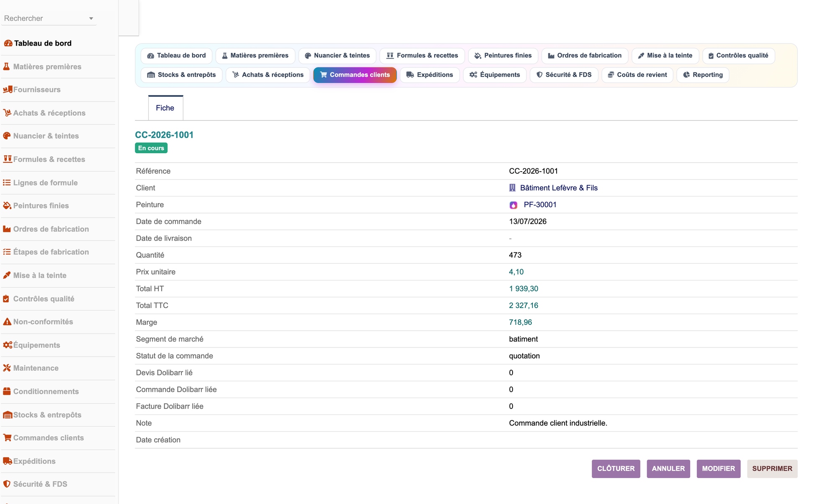Viewport: 815px width, 504px height.
Task: Open Expéditions in top navigation
Action: pyautogui.click(x=430, y=75)
